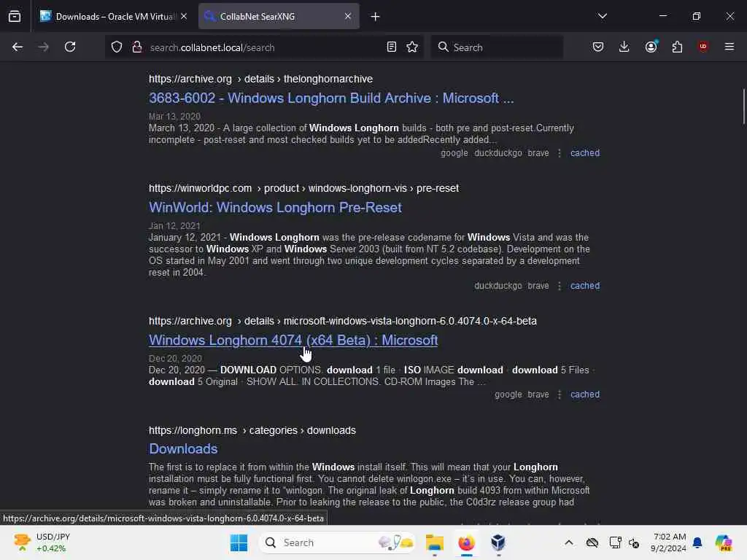Launch Copilot from the taskbar
747x560 pixels.
[723, 542]
